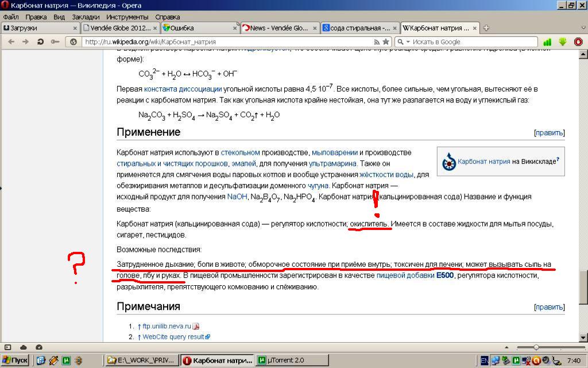Open the Инструменты menu
Viewport: 588px width, 368px height.
pyautogui.click(x=127, y=17)
